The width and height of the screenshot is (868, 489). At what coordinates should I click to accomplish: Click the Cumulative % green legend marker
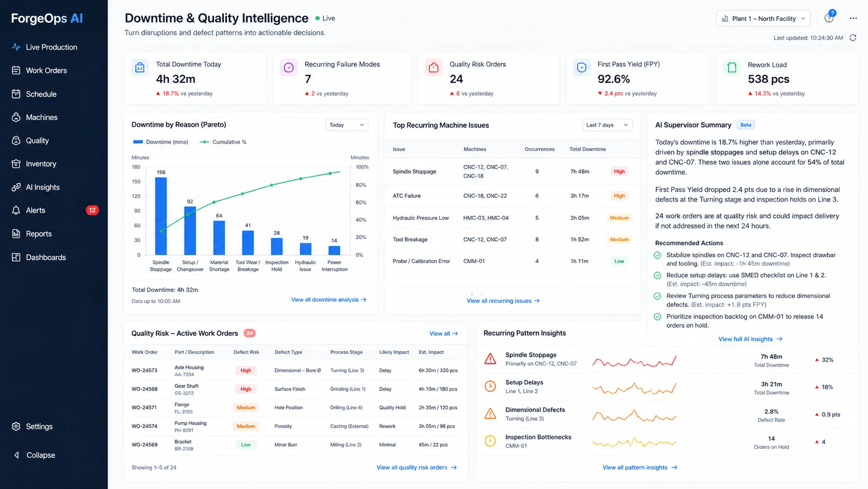click(205, 142)
